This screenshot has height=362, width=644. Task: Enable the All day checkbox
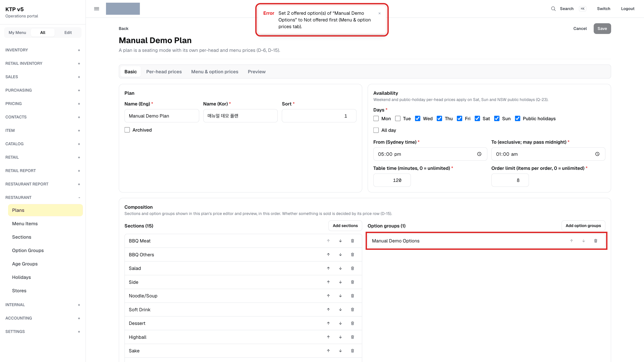tap(376, 130)
